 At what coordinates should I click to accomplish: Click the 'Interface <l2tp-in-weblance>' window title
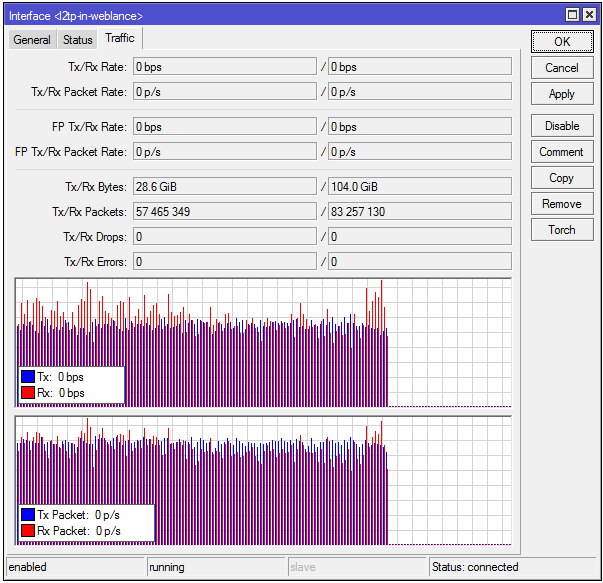pyautogui.click(x=76, y=16)
